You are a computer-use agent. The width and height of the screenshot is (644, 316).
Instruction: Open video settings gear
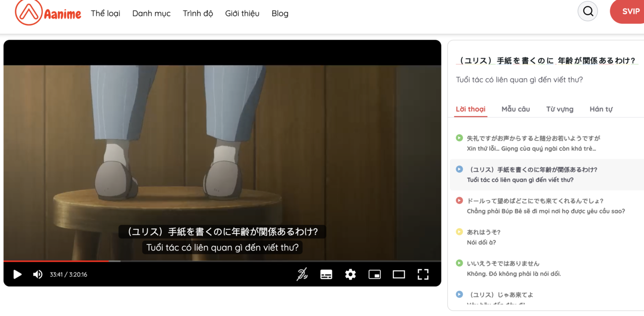pos(350,275)
